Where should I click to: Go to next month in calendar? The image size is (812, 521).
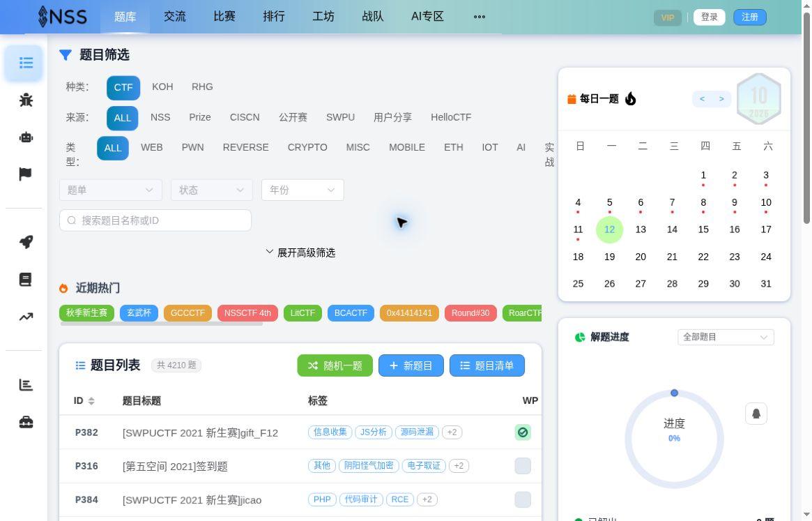pyautogui.click(x=721, y=98)
